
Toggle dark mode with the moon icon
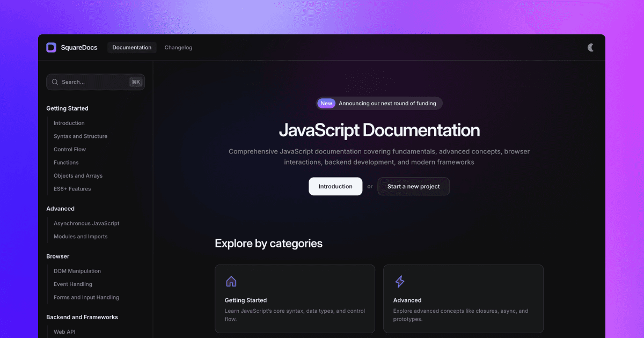[590, 47]
